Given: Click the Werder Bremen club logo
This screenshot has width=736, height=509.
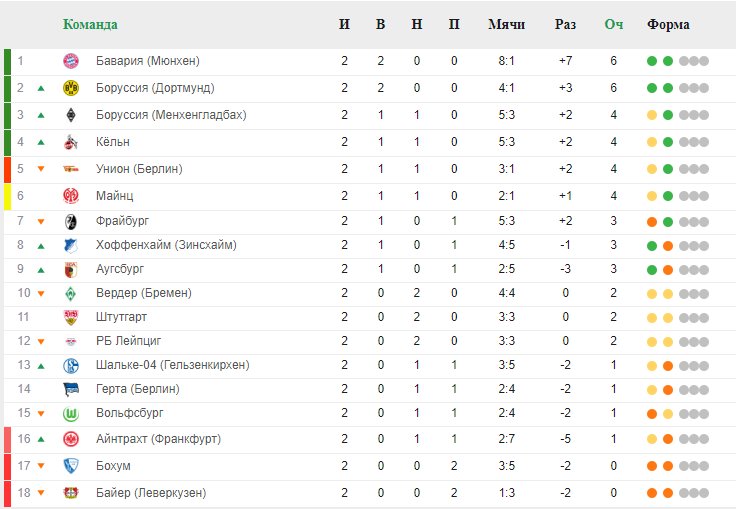Looking at the screenshot, I should 70,293.
